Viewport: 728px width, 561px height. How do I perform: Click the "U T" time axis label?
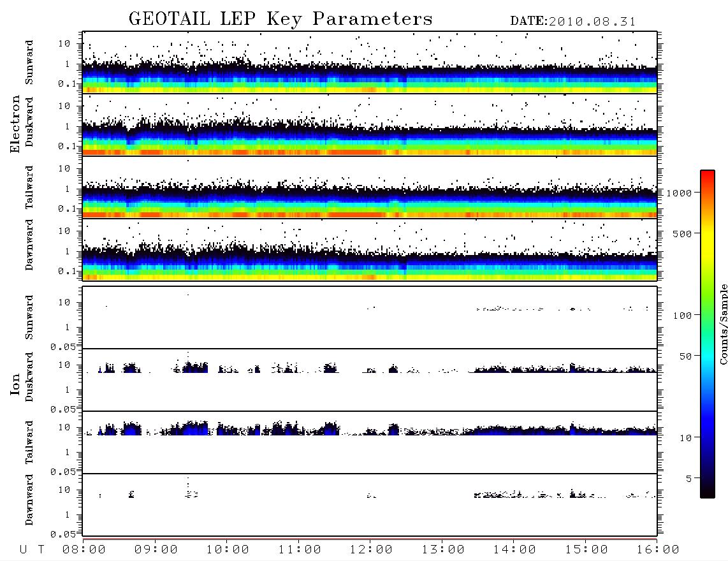coord(32,550)
